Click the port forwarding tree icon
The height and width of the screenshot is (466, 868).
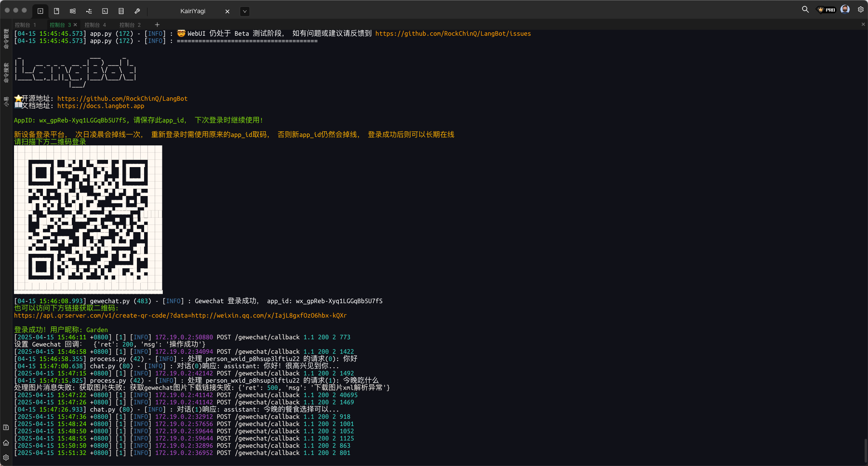(x=89, y=11)
